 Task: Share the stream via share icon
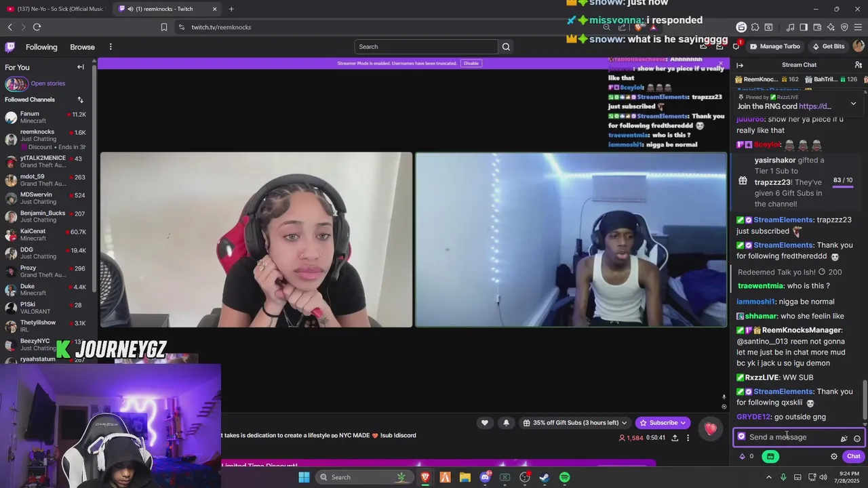pyautogui.click(x=675, y=438)
